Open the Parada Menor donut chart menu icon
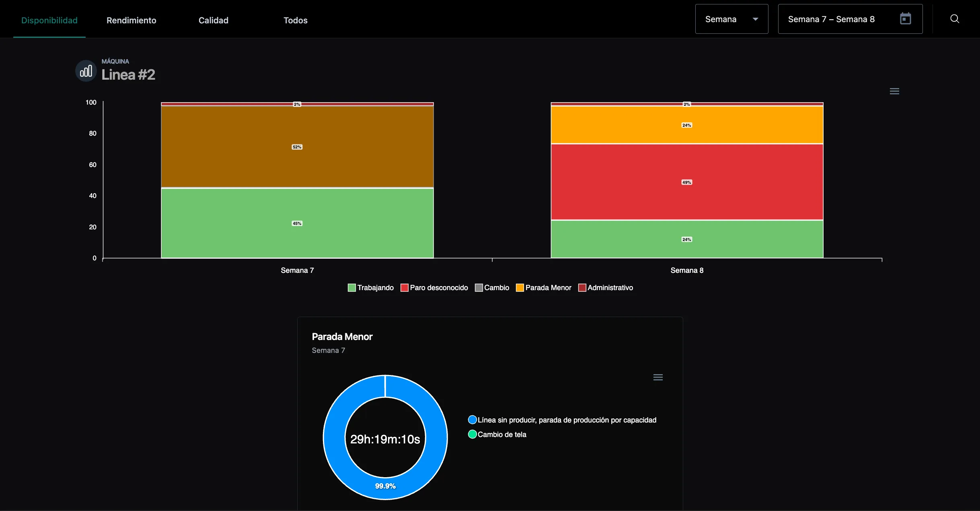980x511 pixels. [x=657, y=377]
